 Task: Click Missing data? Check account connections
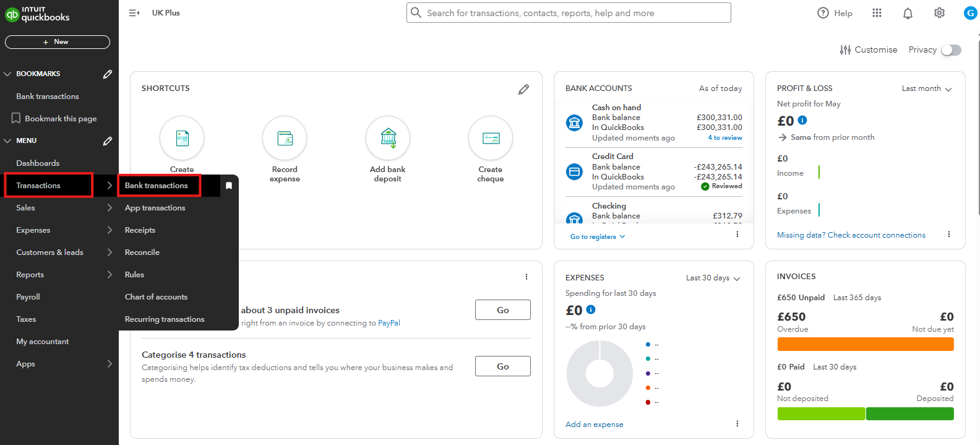851,235
